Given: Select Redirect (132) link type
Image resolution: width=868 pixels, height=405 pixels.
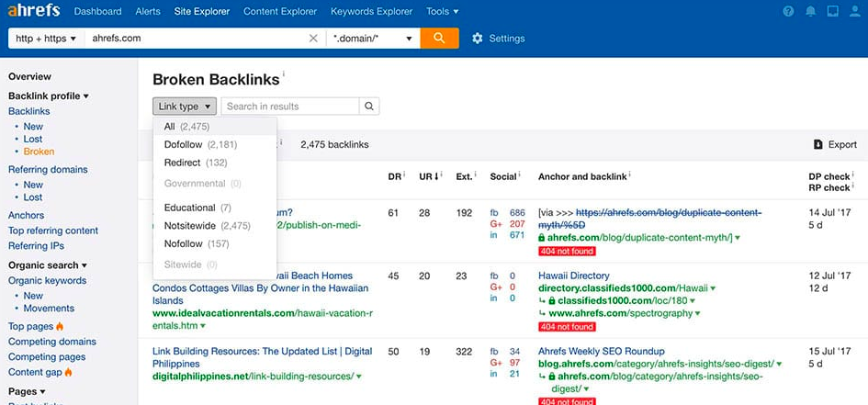Looking at the screenshot, I should pos(215,163).
